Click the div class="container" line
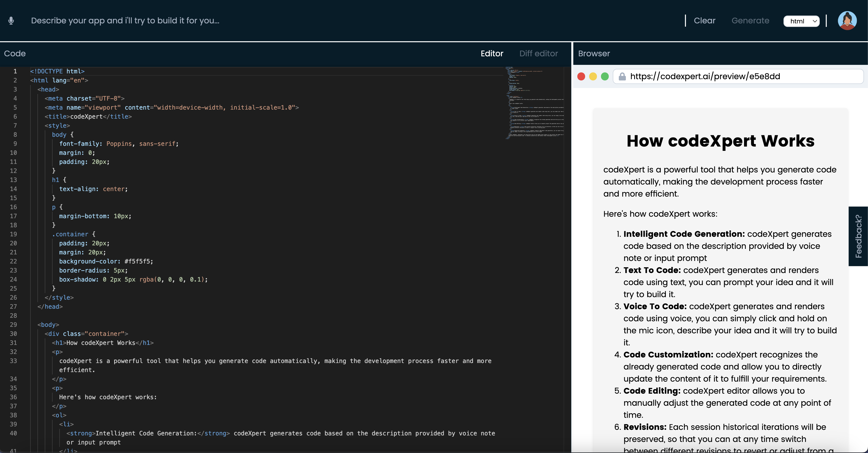868x453 pixels. [x=86, y=334]
